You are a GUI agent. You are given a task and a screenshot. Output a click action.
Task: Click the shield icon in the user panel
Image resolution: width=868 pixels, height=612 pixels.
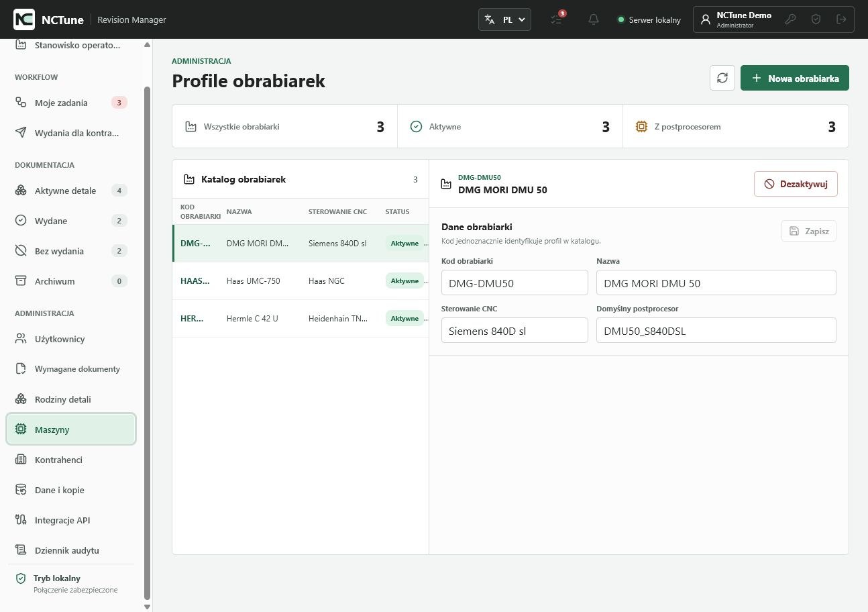click(816, 19)
